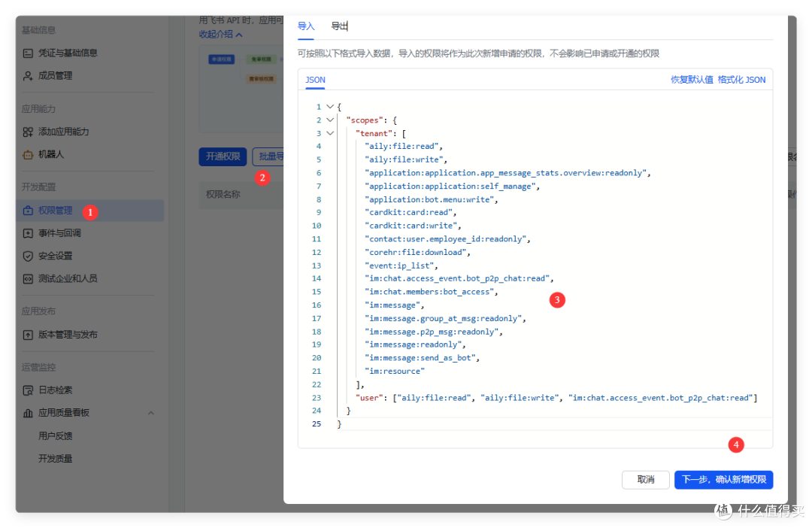Go to 测试企业和人员
Screen dimensions: 812x528
[x=68, y=279]
